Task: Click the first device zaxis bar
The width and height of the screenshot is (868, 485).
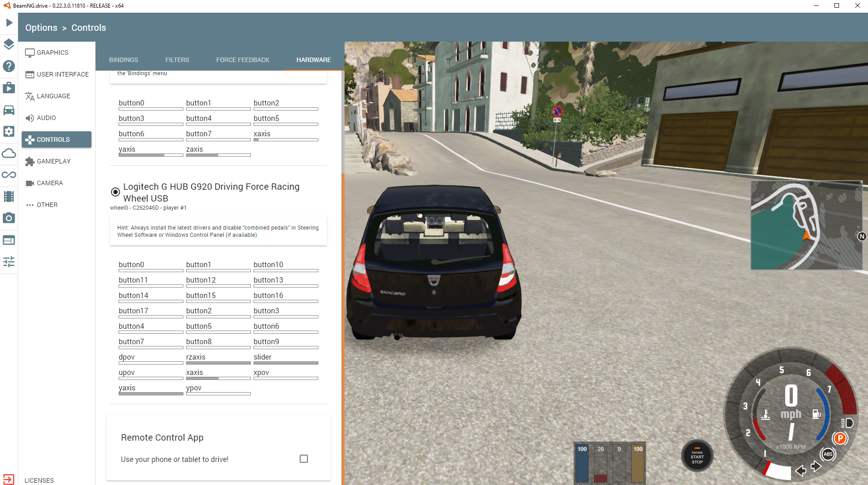Action: click(218, 155)
